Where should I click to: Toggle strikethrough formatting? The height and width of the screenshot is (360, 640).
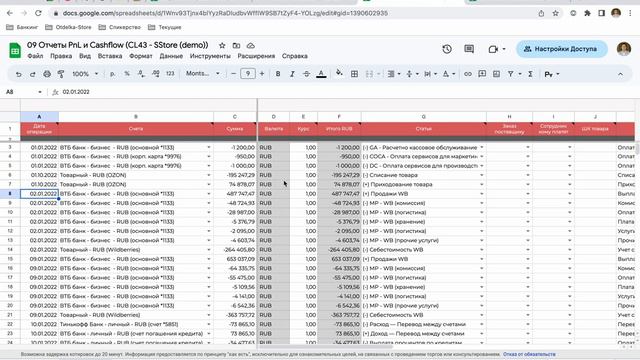307,74
